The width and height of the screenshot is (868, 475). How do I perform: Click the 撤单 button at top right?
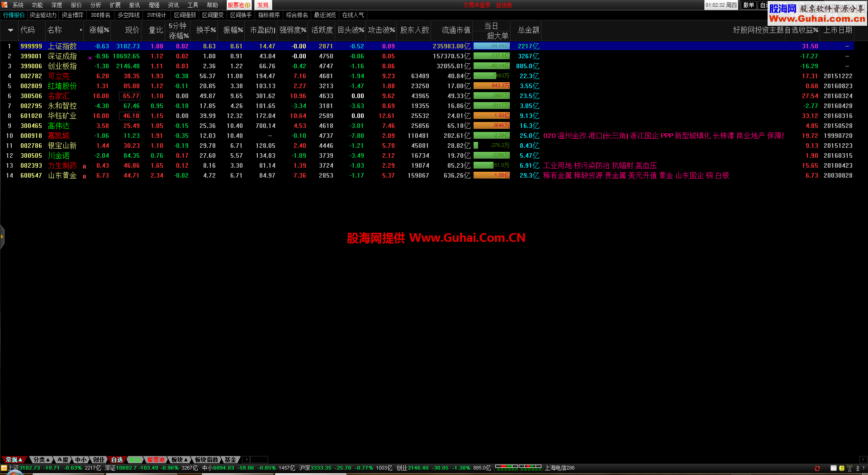pyautogui.click(x=749, y=5)
